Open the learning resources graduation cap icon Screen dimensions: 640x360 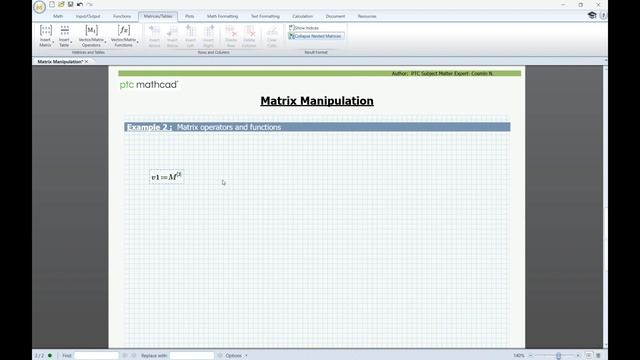point(592,16)
